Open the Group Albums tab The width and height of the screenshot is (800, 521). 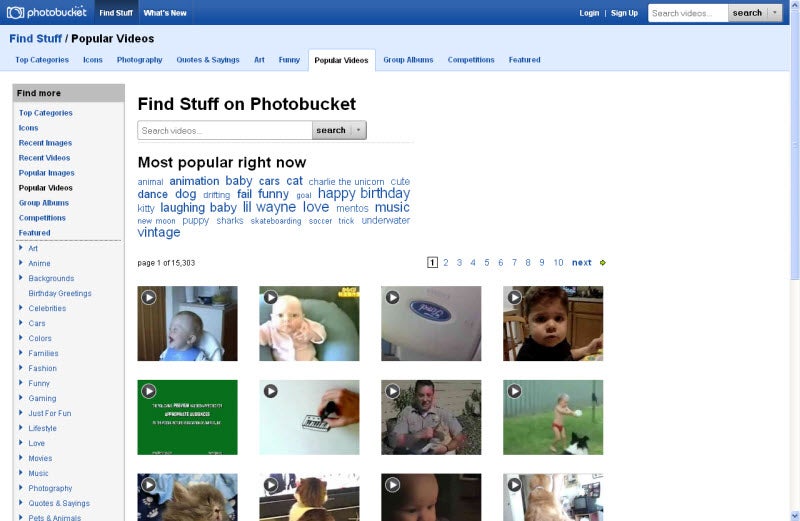click(408, 60)
